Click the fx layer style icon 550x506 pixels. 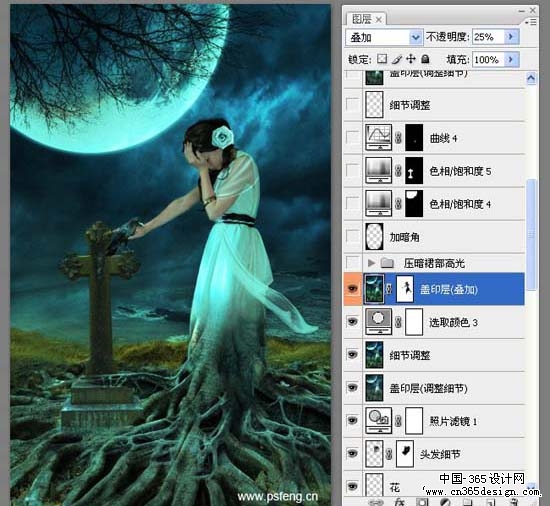[x=400, y=502]
